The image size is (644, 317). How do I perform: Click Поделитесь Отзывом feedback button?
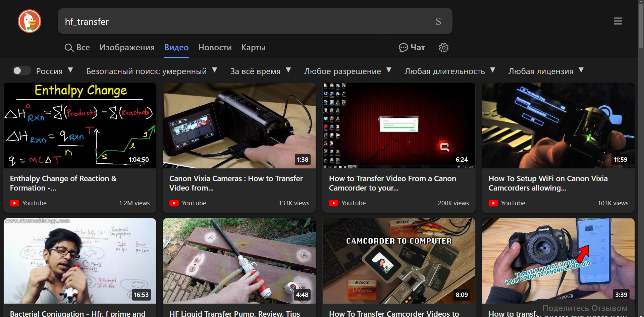click(585, 308)
